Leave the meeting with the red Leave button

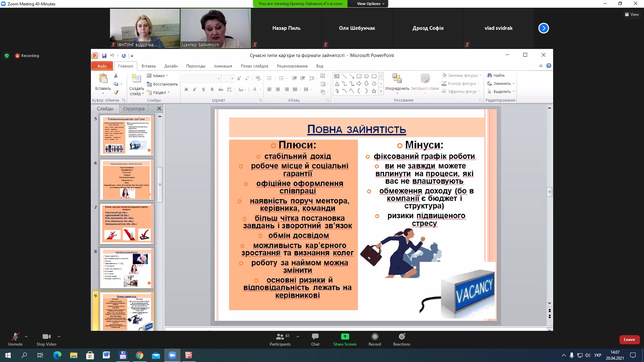pyautogui.click(x=629, y=340)
